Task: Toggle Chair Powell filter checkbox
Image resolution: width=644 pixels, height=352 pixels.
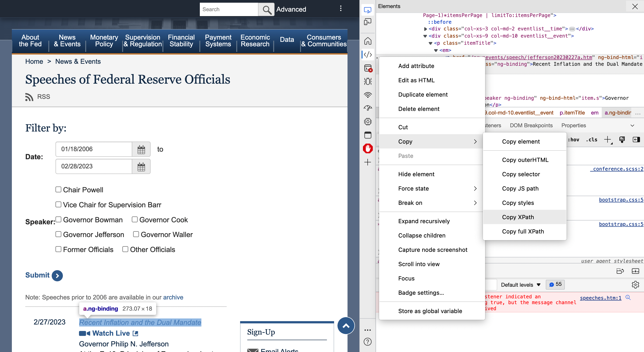Action: [x=58, y=189]
